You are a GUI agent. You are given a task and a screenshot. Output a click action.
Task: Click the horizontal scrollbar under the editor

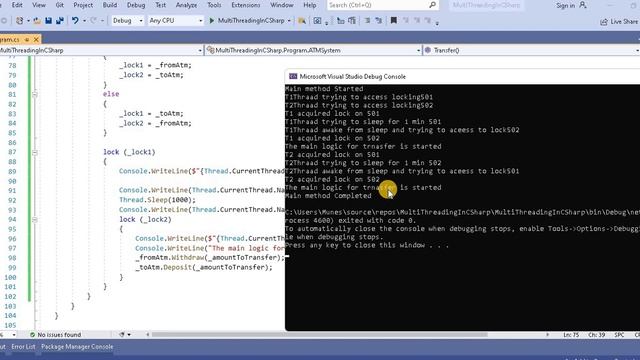[320, 335]
